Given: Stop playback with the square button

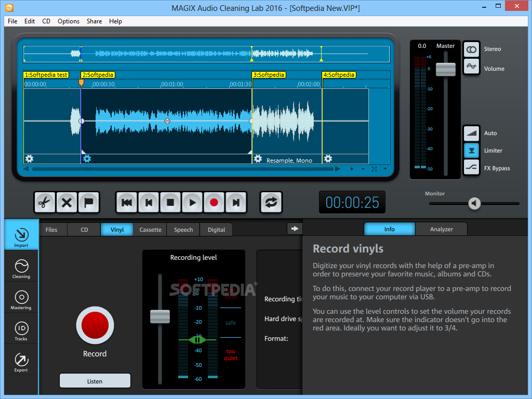Looking at the screenshot, I should click(170, 203).
